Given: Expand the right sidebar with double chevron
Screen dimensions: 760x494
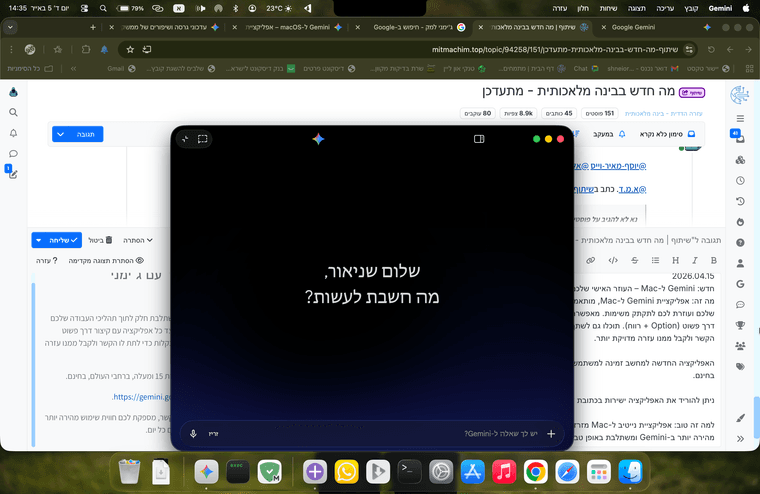Looking at the screenshot, I should [x=740, y=439].
